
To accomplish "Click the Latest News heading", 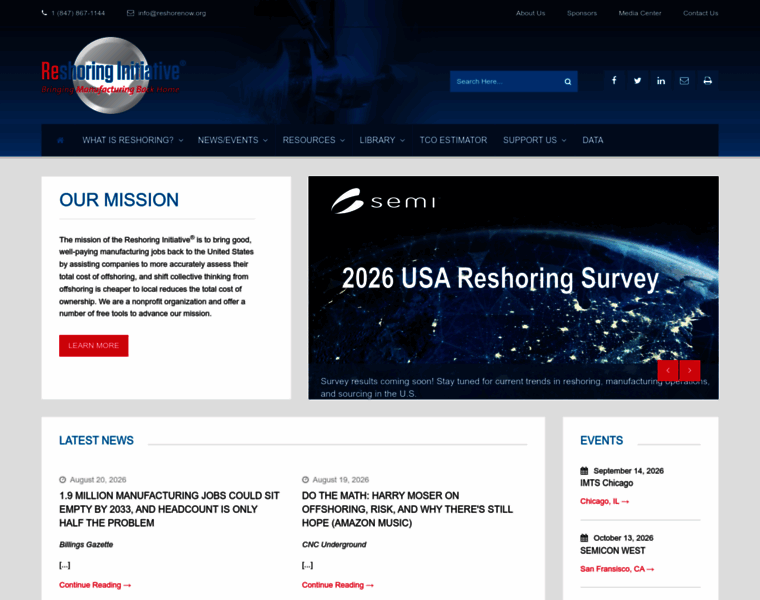I will [x=96, y=441].
